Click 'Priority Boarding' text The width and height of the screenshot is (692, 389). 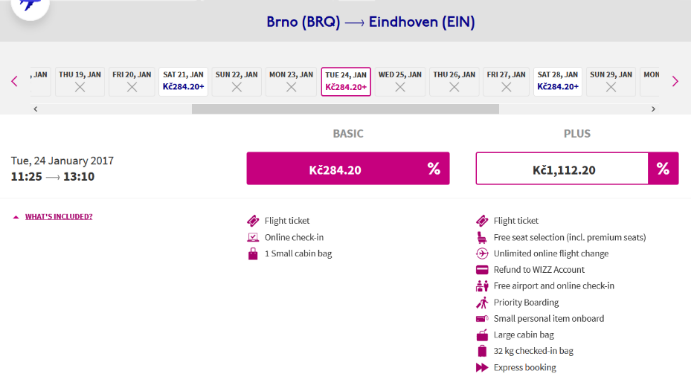tap(526, 302)
